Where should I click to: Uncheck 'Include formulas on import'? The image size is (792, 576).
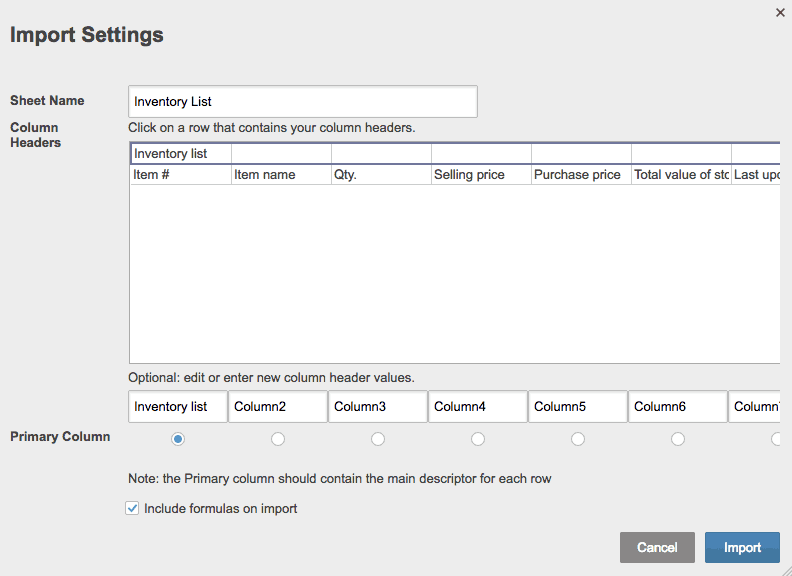click(132, 509)
